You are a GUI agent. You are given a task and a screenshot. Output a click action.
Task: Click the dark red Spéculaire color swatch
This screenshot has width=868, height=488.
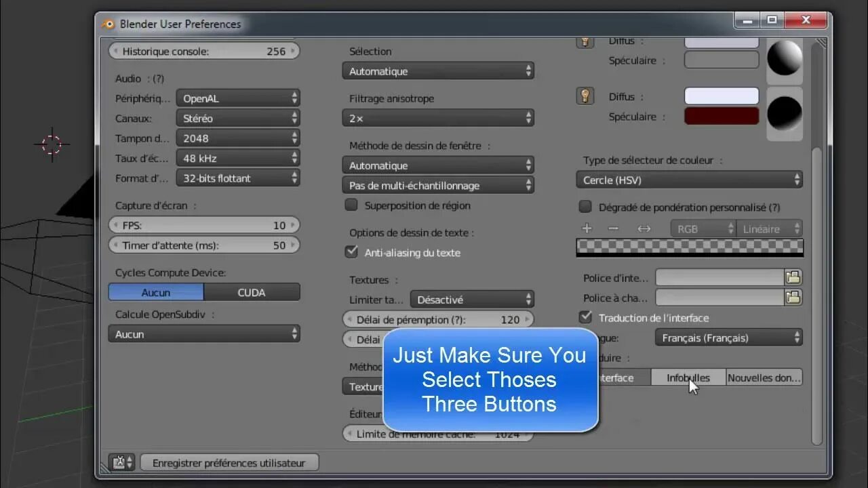pyautogui.click(x=722, y=116)
